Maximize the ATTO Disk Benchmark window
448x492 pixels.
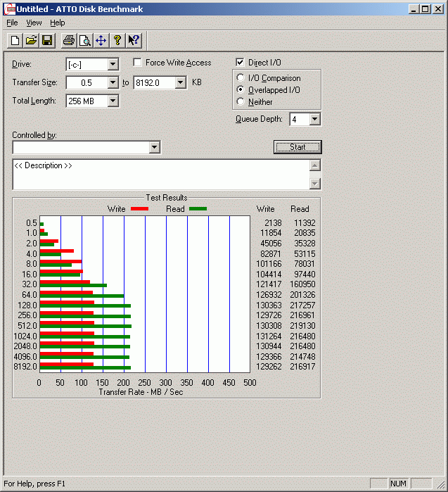[x=425, y=9]
